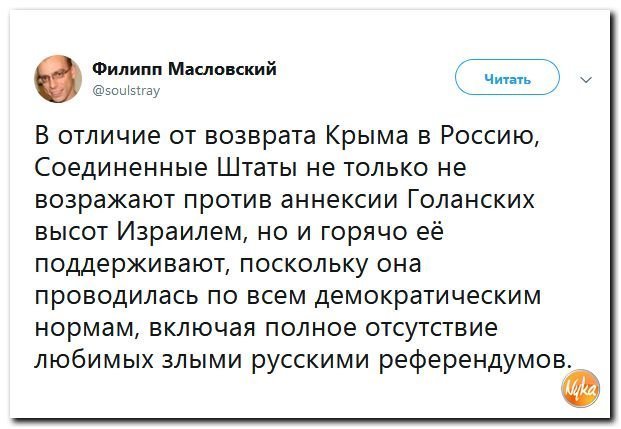
Task: Click the Филипп Масловский display name
Action: (185, 69)
